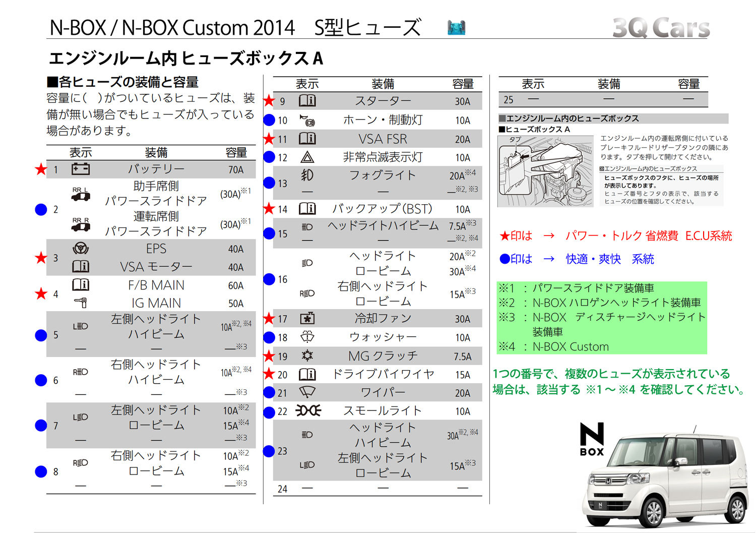The height and width of the screenshot is (533, 756).
Task: Click the ウォッシャー label
Action: coord(383,337)
